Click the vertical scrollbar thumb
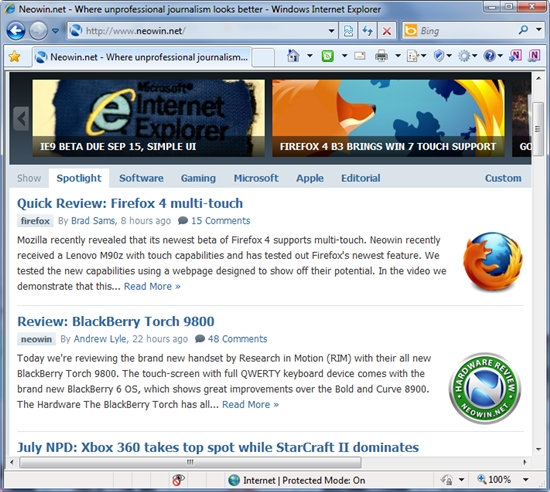The height and width of the screenshot is (492, 550). point(538,129)
